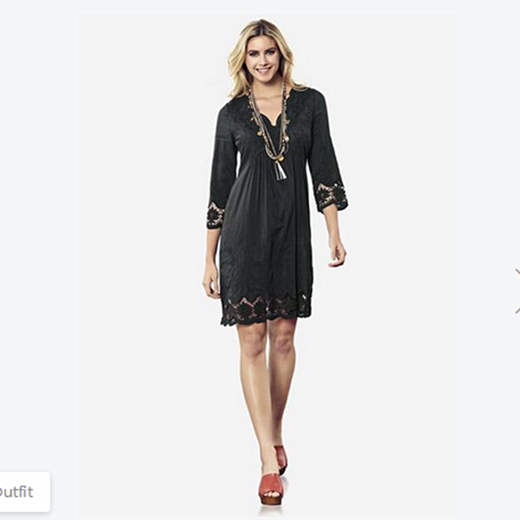The height and width of the screenshot is (520, 520).
Task: Click empty gray area left of photo
Action: click(x=38, y=233)
